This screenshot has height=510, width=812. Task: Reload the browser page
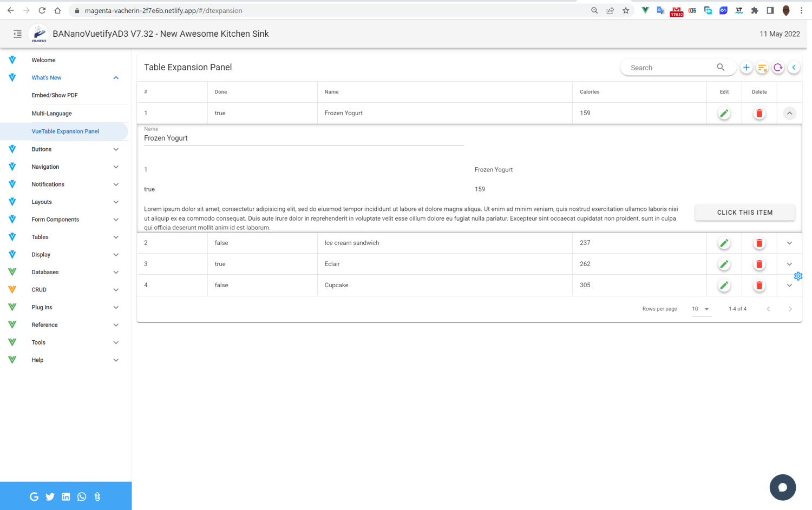tap(42, 10)
